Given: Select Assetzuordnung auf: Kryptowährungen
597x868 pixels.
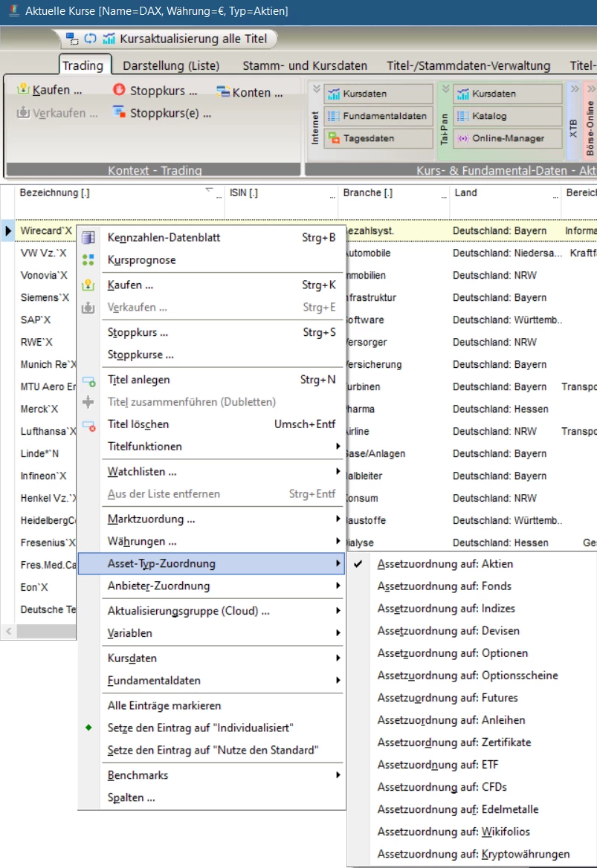Looking at the screenshot, I should (x=474, y=854).
